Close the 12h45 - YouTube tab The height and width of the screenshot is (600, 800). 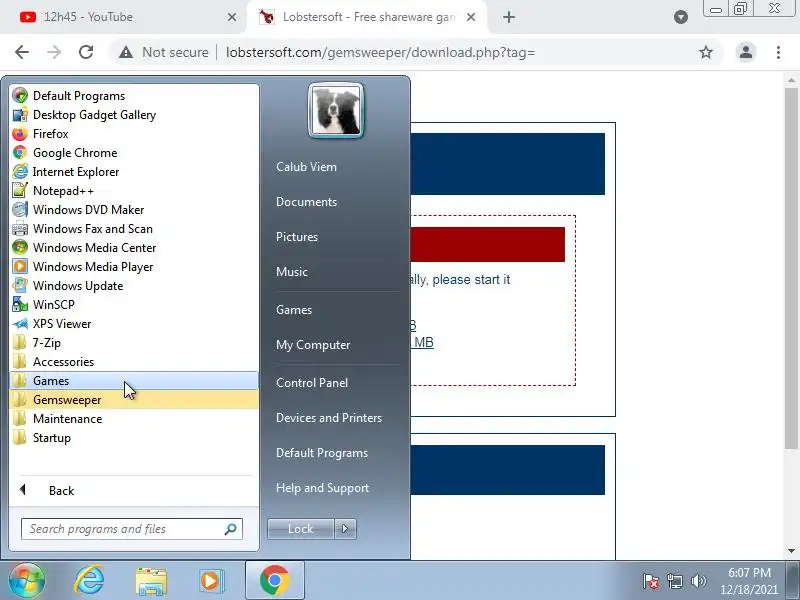(232, 17)
